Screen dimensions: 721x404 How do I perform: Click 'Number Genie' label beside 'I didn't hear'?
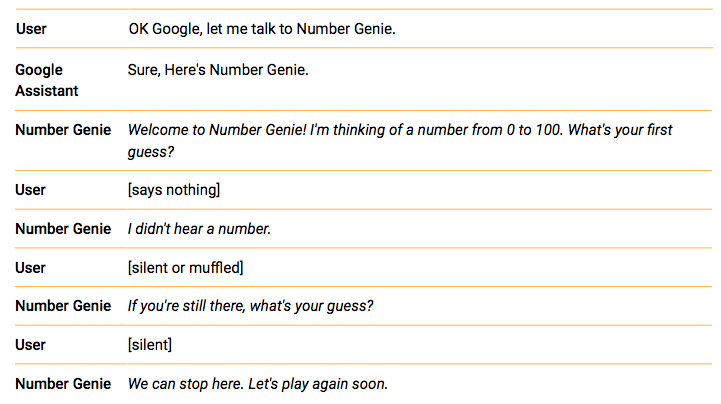[63, 229]
